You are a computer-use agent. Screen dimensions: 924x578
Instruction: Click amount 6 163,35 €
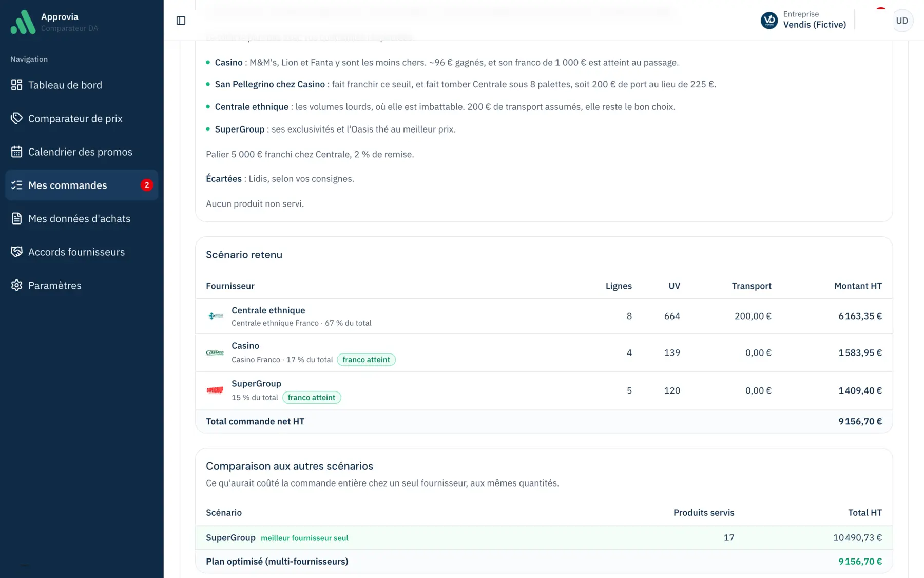tap(860, 316)
